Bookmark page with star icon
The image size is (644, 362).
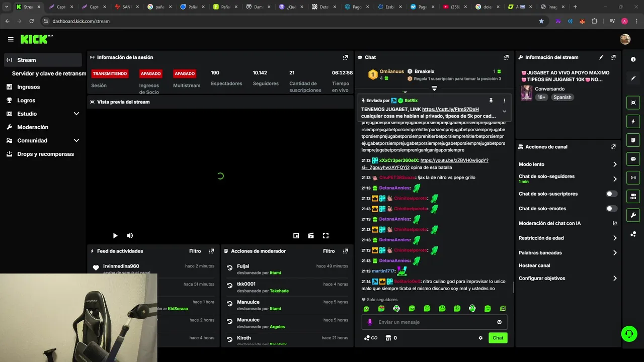point(541,21)
